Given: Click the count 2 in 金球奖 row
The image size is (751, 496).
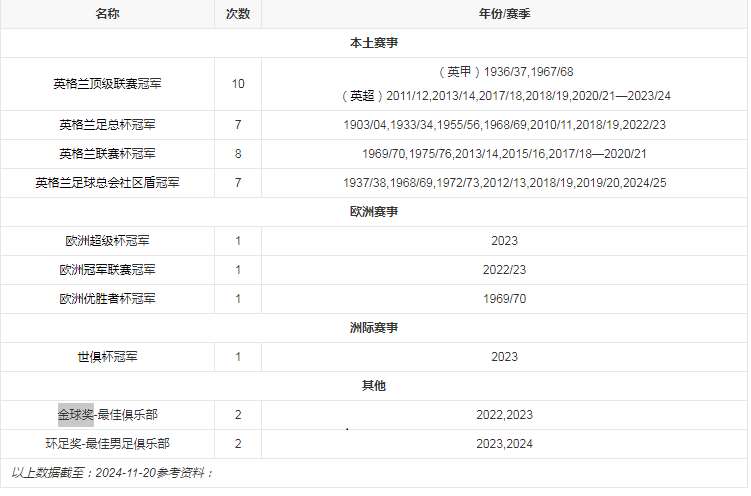Looking at the screenshot, I should click(x=238, y=415).
